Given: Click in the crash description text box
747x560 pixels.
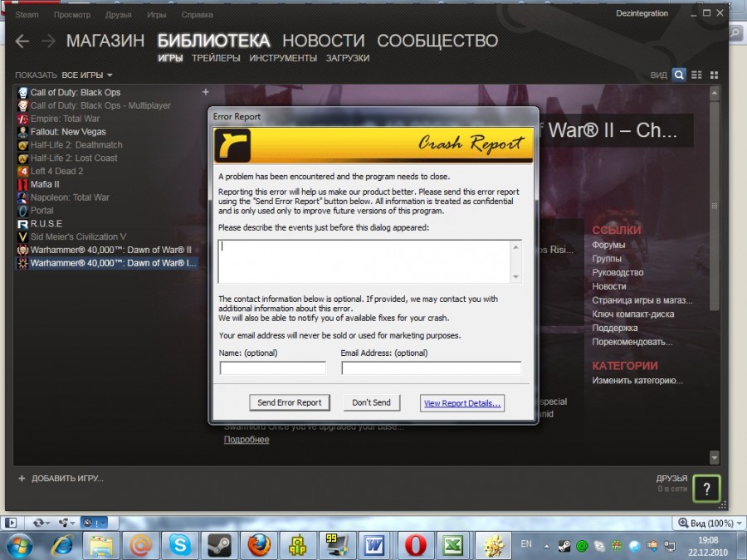Looking at the screenshot, I should click(x=364, y=261).
